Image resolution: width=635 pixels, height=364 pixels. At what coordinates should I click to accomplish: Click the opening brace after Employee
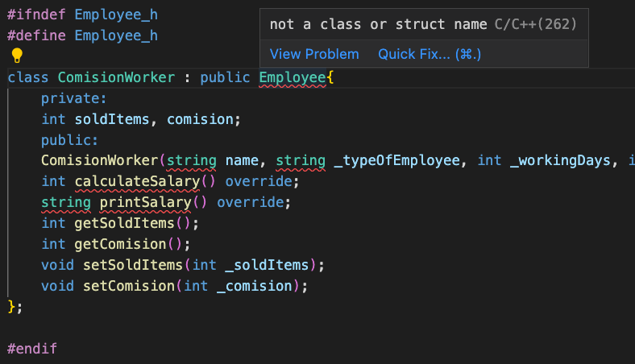click(x=330, y=77)
